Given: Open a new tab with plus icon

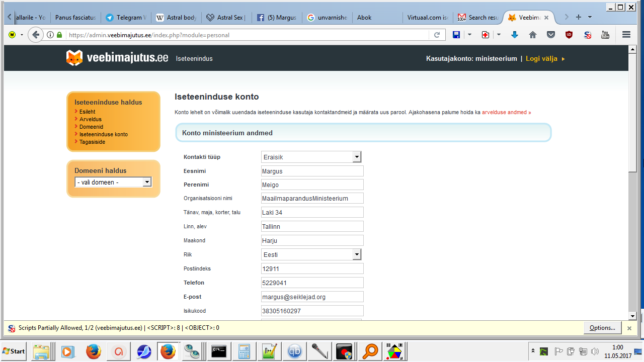Looking at the screenshot, I should tap(578, 17).
